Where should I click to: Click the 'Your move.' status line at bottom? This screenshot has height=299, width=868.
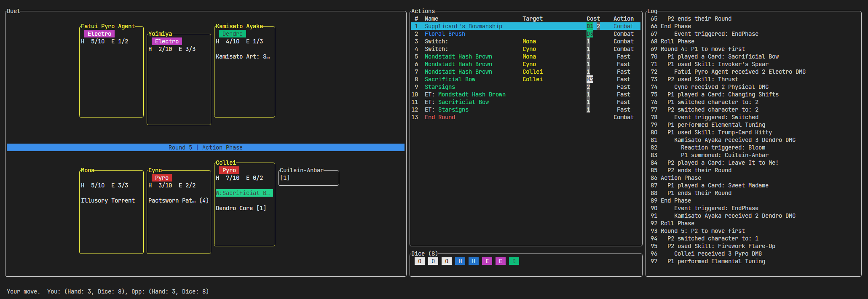tap(24, 291)
